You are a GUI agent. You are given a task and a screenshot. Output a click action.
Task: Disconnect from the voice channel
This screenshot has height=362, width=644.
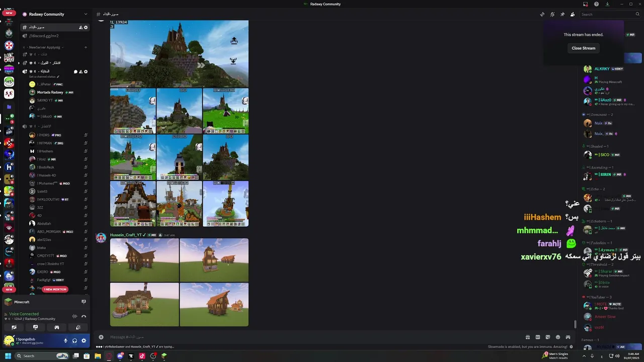pos(84,316)
